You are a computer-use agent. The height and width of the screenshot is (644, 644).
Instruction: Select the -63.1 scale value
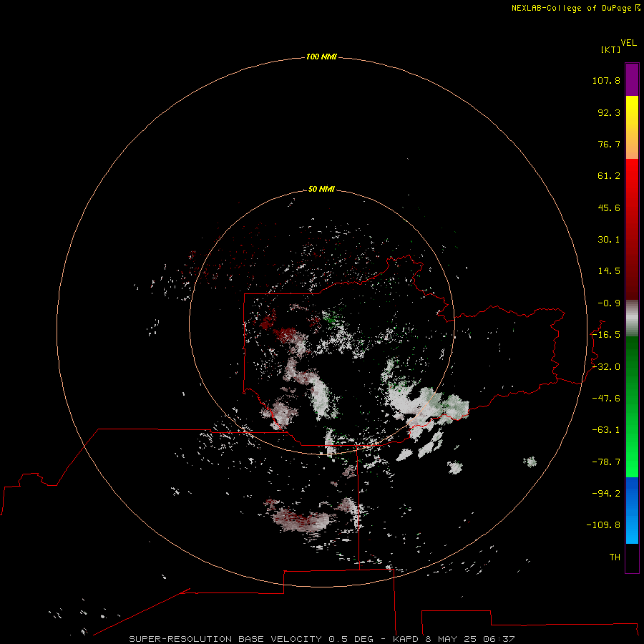click(x=606, y=430)
